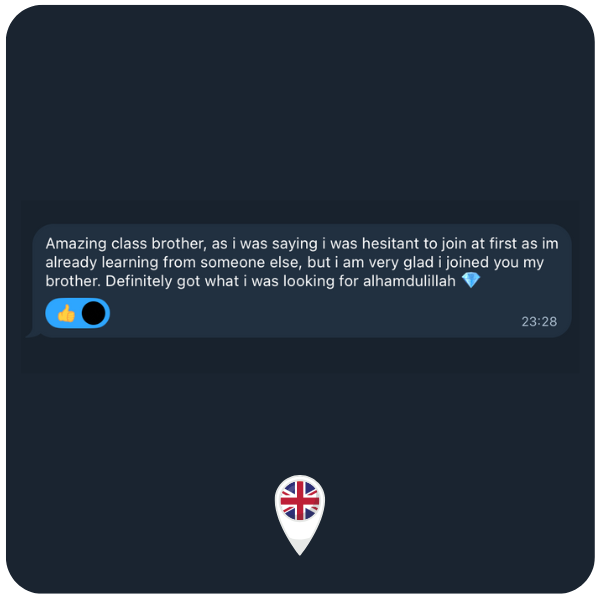Click the chat bubble's tail corner

(x=33, y=334)
